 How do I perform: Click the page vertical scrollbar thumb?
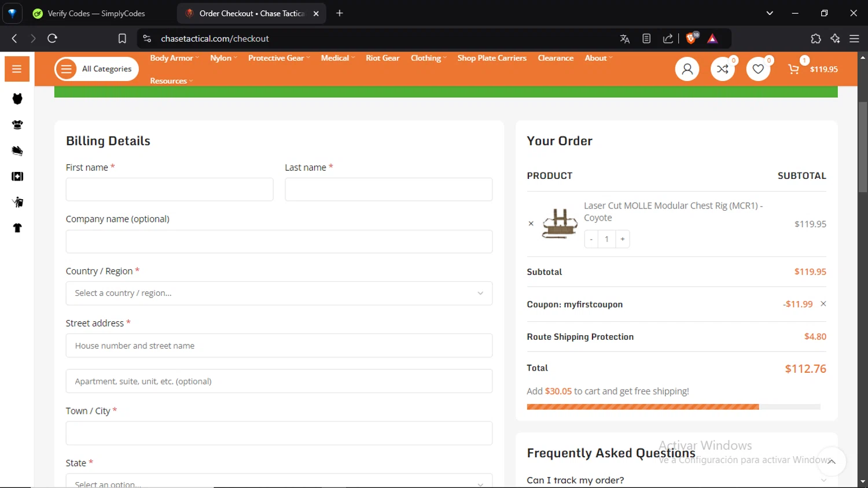(x=863, y=147)
